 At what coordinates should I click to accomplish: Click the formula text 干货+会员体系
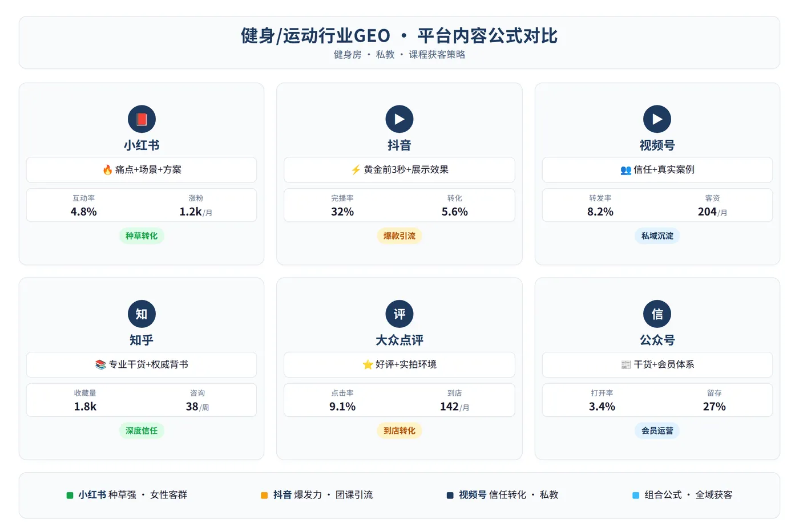[664, 364]
